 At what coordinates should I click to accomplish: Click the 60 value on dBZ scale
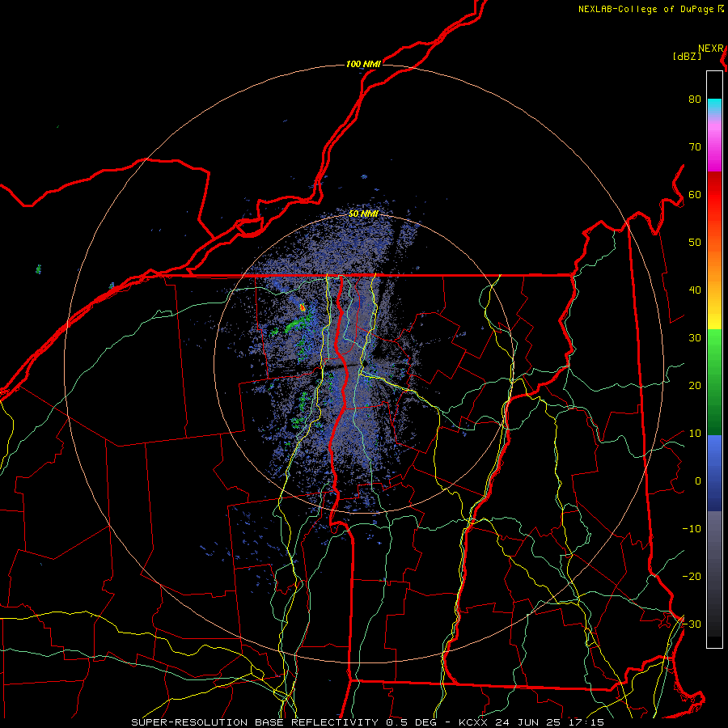(x=695, y=194)
